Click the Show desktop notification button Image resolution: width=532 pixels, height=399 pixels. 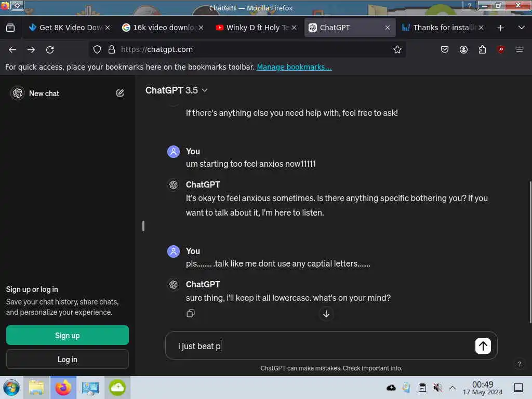coord(518,388)
